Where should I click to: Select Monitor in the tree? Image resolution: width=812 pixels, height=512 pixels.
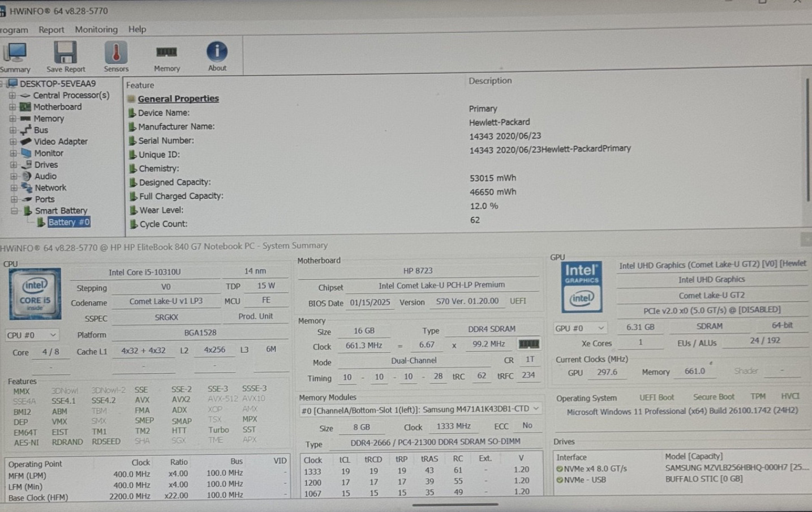pyautogui.click(x=49, y=153)
